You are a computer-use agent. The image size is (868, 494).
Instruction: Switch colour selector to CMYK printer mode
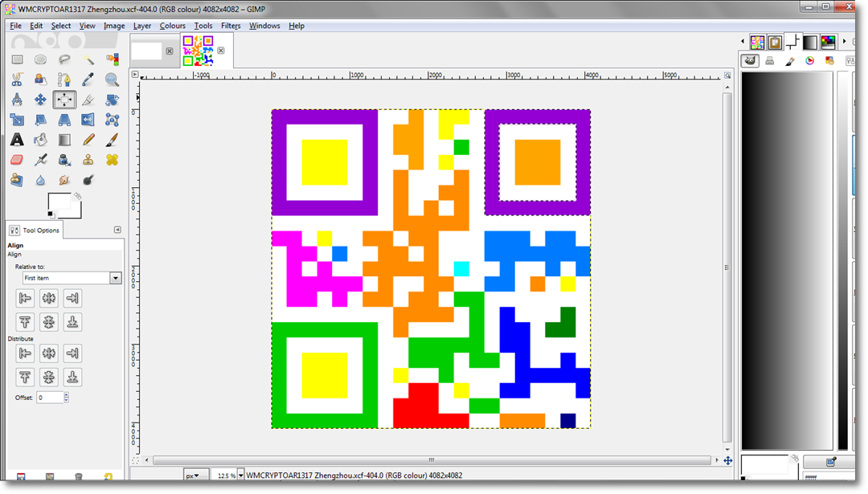(769, 60)
